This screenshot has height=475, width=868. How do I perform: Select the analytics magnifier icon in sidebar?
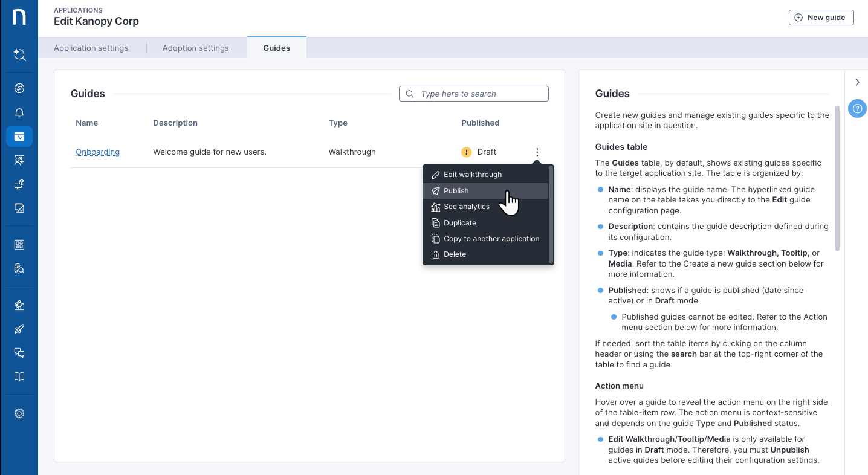(x=19, y=268)
